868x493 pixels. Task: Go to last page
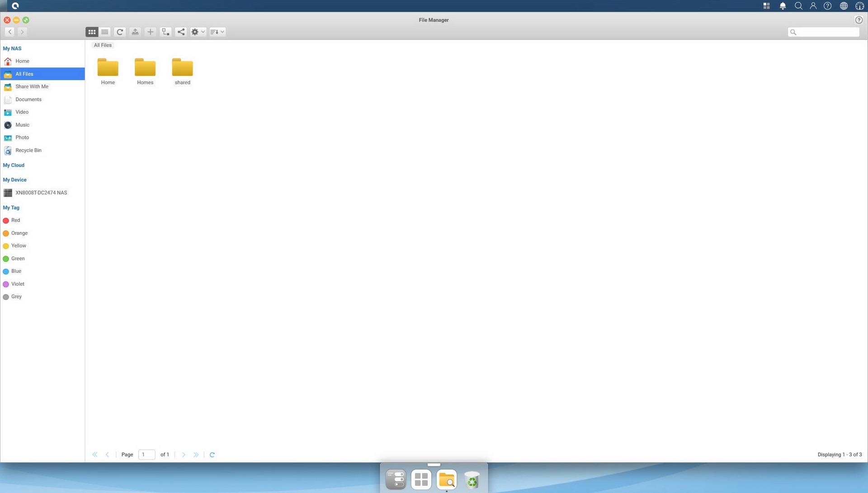click(196, 455)
